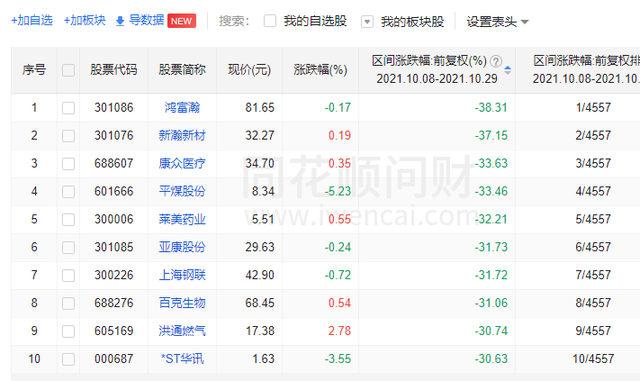Viewport: 640px width, 381px height.
Task: Click the +加自选 link
Action: tap(32, 20)
